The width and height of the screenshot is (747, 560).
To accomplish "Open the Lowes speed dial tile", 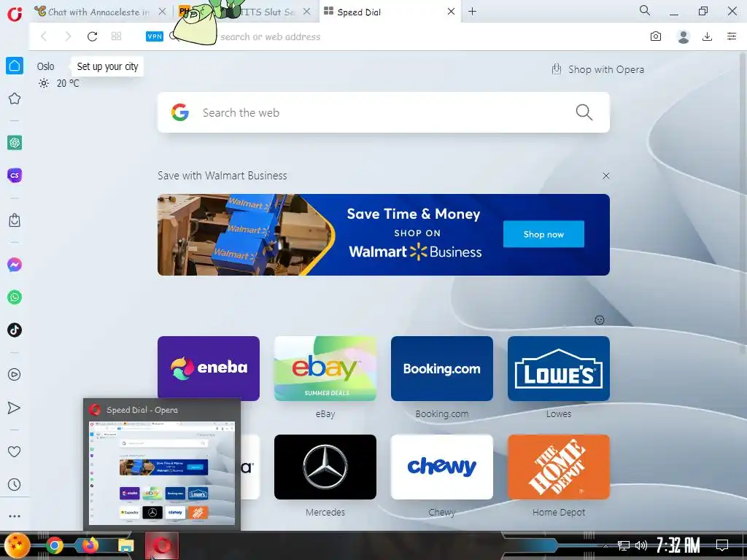I will click(x=559, y=368).
